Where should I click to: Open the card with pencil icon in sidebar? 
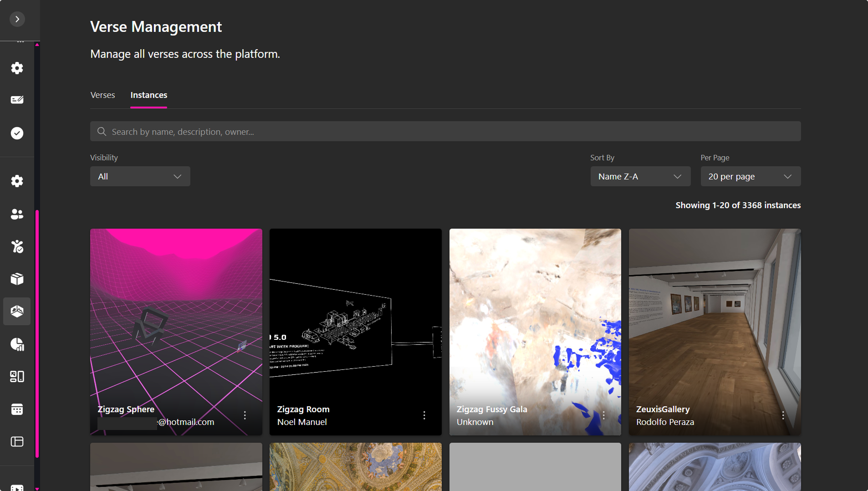(17, 100)
